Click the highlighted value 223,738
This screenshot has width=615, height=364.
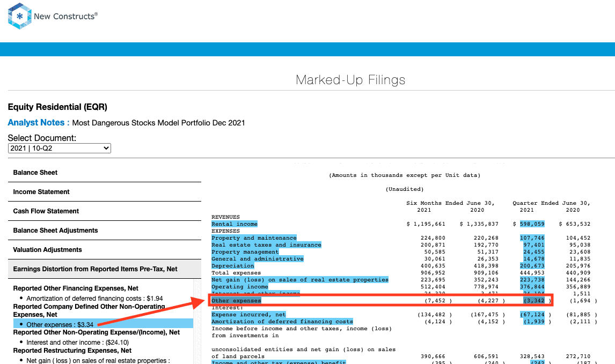coord(532,280)
